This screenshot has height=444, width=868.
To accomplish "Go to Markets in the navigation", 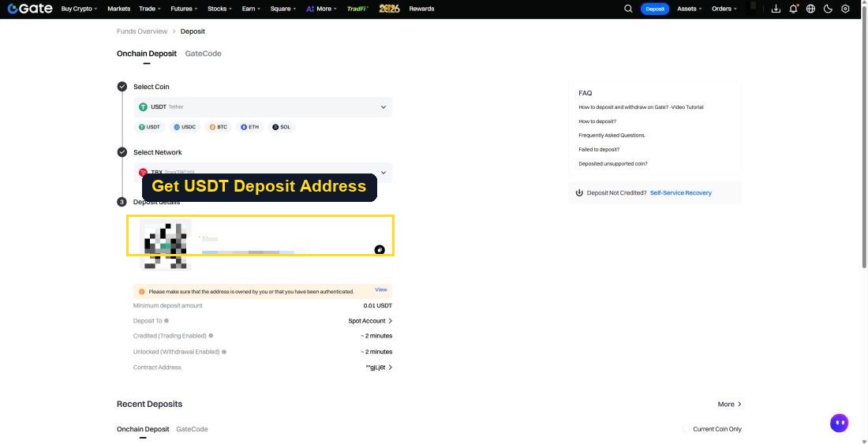I will [119, 9].
